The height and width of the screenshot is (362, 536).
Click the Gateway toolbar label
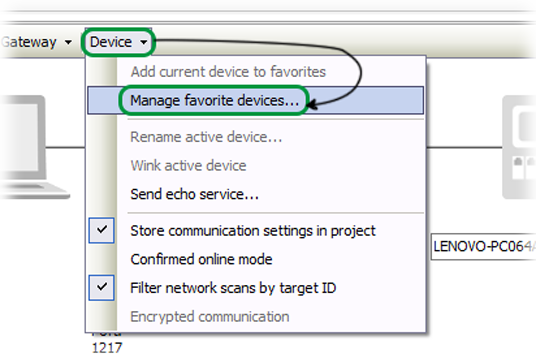[x=29, y=42]
